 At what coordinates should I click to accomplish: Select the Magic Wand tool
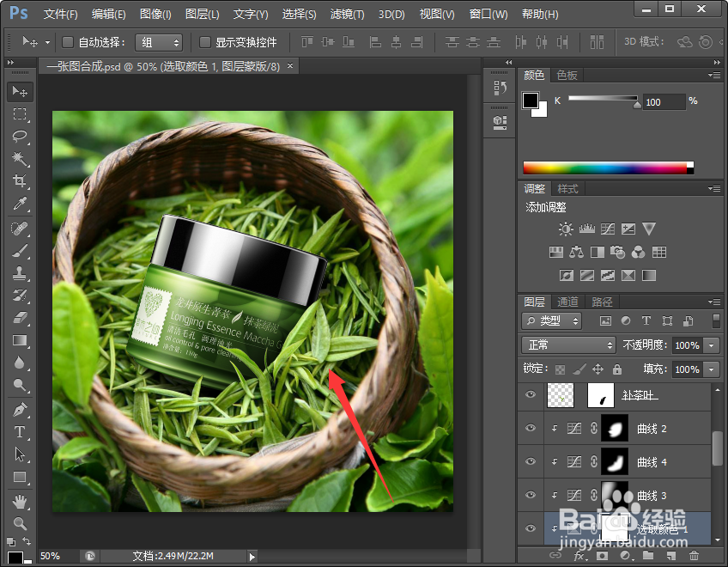tap(20, 158)
